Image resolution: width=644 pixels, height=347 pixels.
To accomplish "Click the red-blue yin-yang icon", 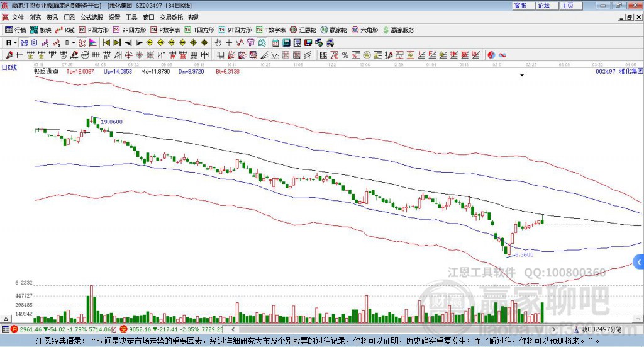I will pyautogui.click(x=491, y=55).
